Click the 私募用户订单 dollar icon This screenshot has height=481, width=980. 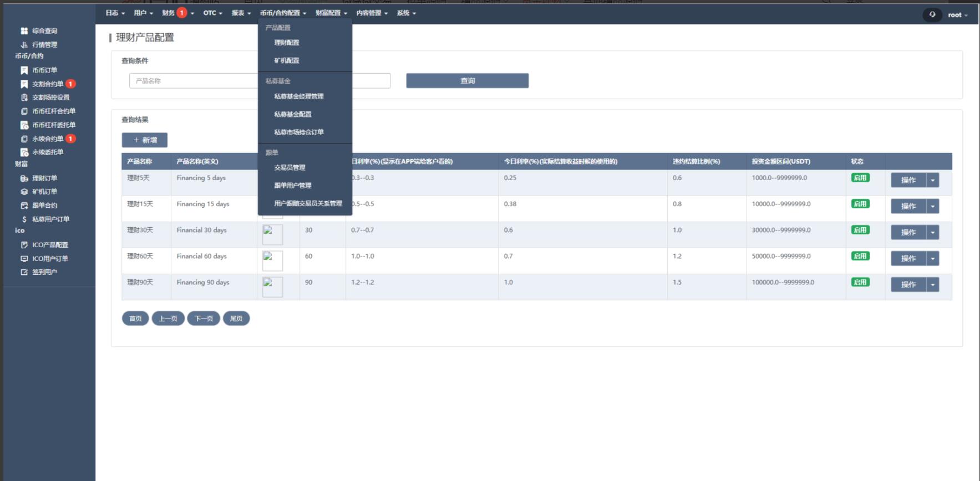[24, 219]
